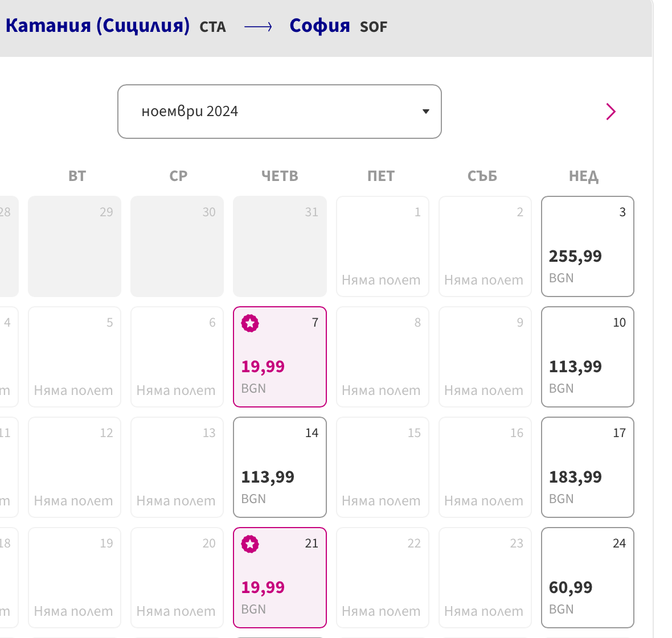This screenshot has height=638, width=672.
Task: Click the greyed-out October 31 cell
Action: [280, 246]
